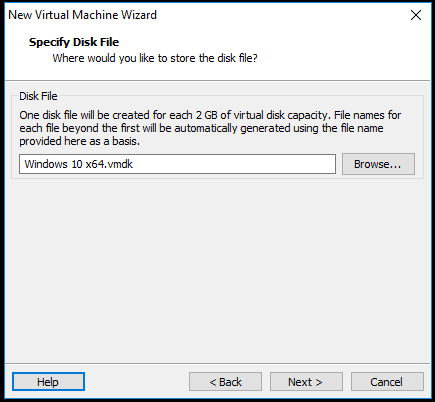Image resolution: width=435 pixels, height=402 pixels.
Task: Click the Disk File group box label
Action: coord(38,96)
